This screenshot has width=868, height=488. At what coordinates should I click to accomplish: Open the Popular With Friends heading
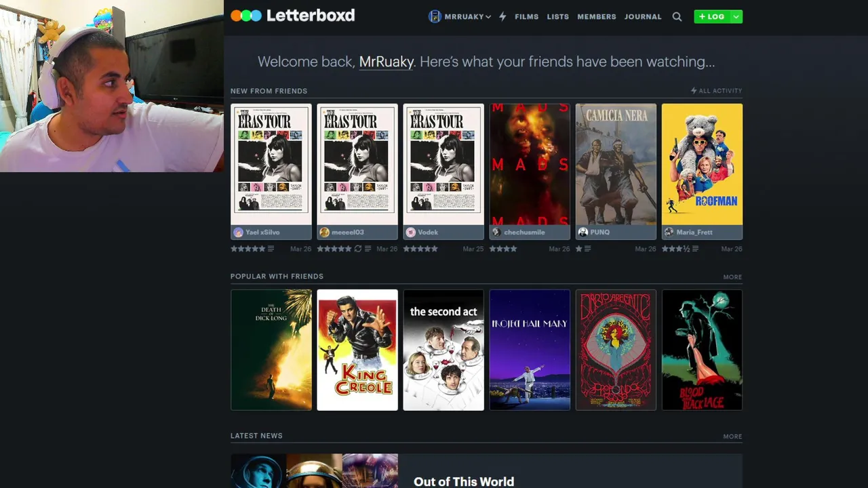coord(277,277)
